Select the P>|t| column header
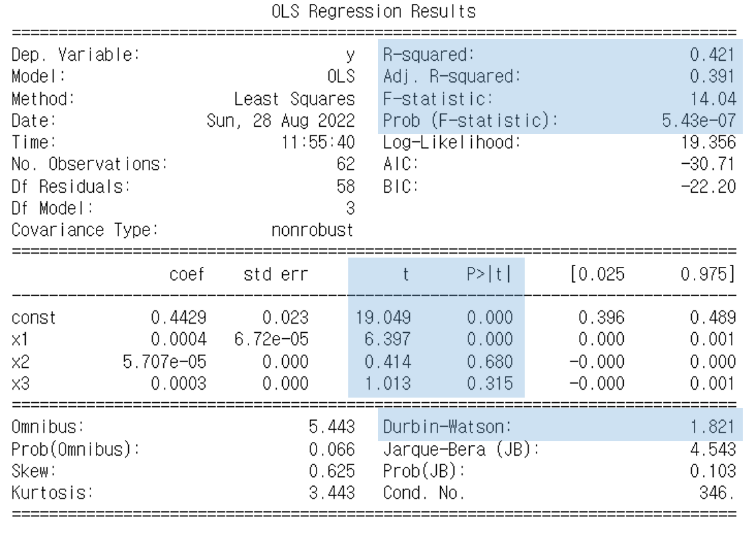The width and height of the screenshot is (756, 533). (x=489, y=273)
